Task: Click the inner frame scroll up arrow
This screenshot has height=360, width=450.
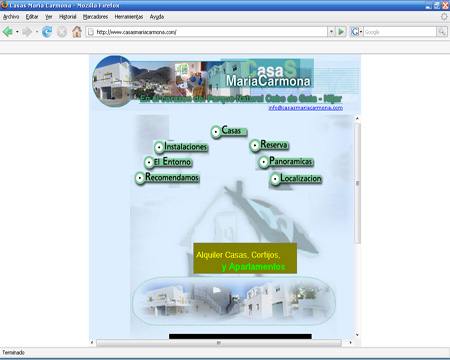Action: [357, 118]
